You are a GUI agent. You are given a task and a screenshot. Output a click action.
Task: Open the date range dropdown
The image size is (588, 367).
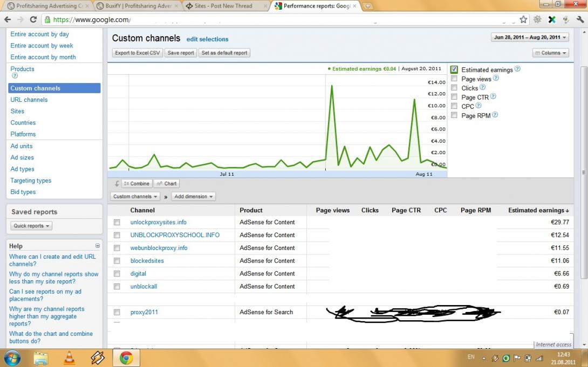pyautogui.click(x=530, y=37)
